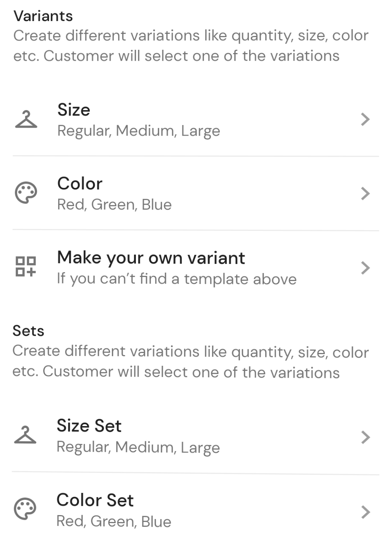392x534 pixels.
Task: Expand the Size Set chevron arrow
Action: [x=365, y=437]
